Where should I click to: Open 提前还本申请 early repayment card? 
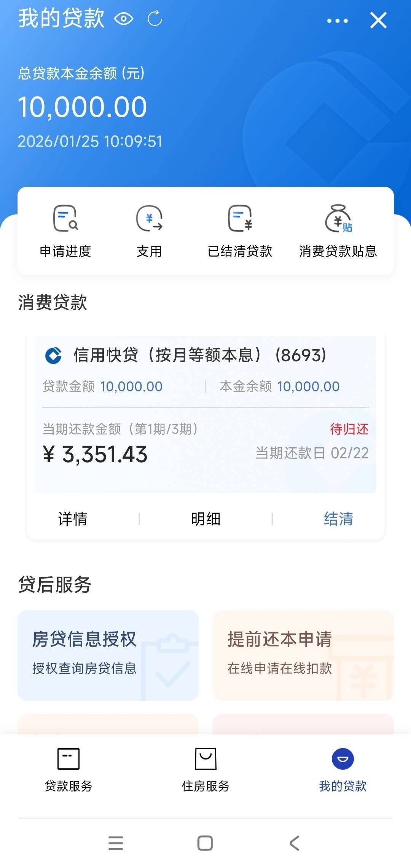pos(303,655)
